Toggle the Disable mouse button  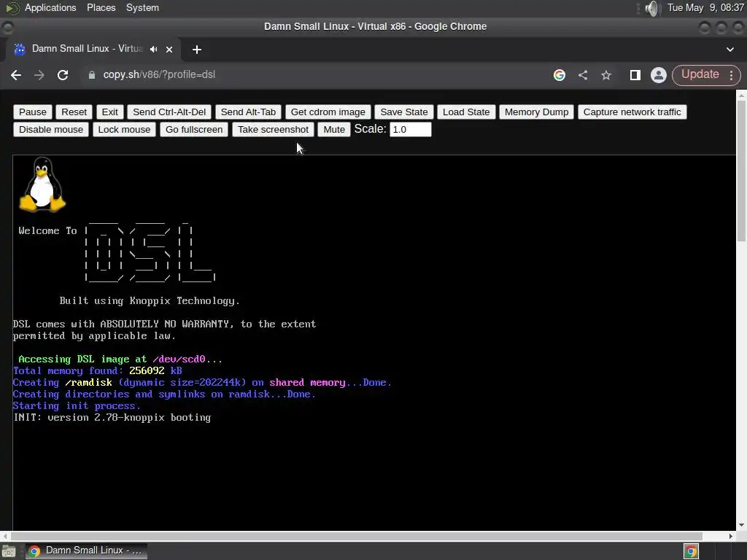(51, 130)
